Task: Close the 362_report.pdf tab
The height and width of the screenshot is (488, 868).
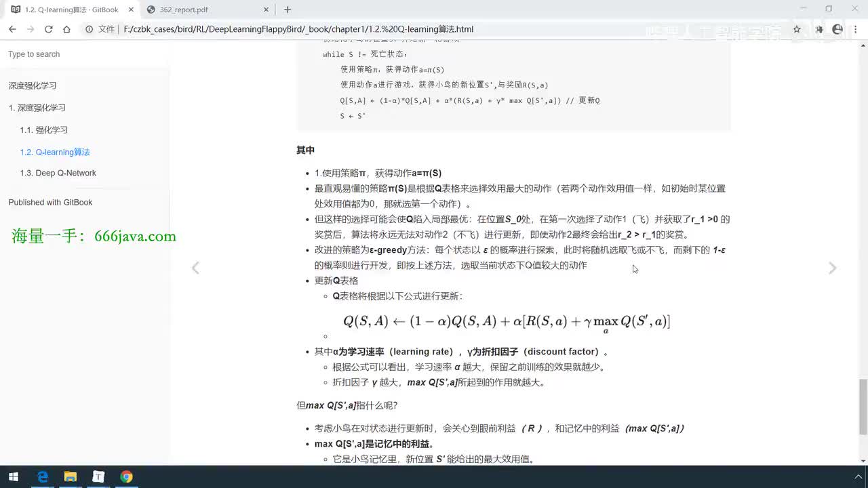Action: coord(267,9)
